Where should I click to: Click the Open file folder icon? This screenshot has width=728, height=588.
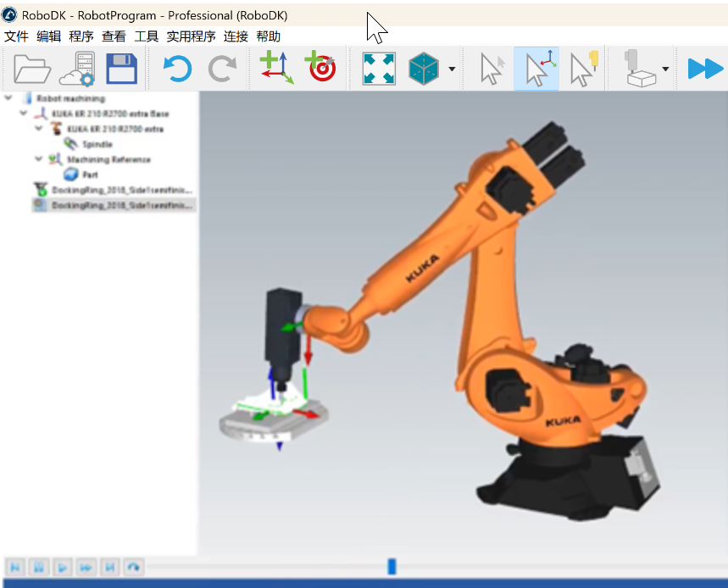(33, 69)
